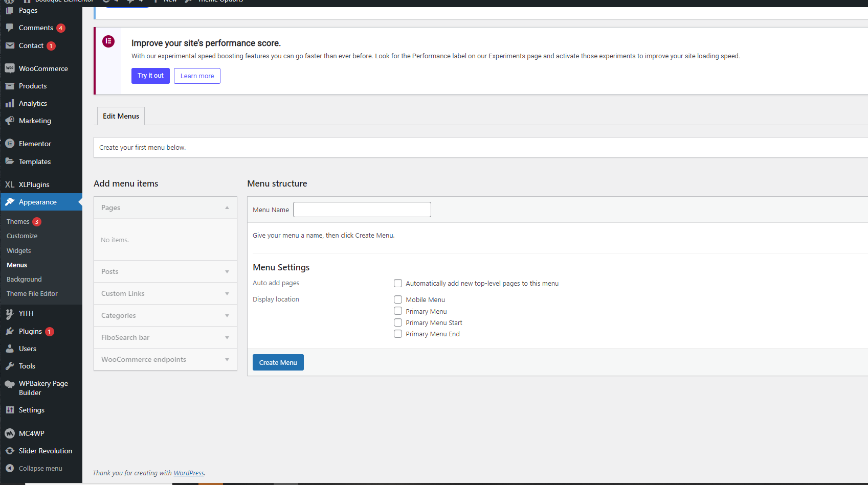Follow the WordPress footer link

(189, 473)
